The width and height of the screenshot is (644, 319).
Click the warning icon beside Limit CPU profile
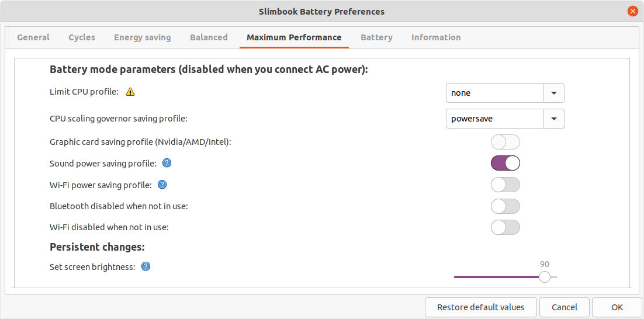pyautogui.click(x=130, y=92)
